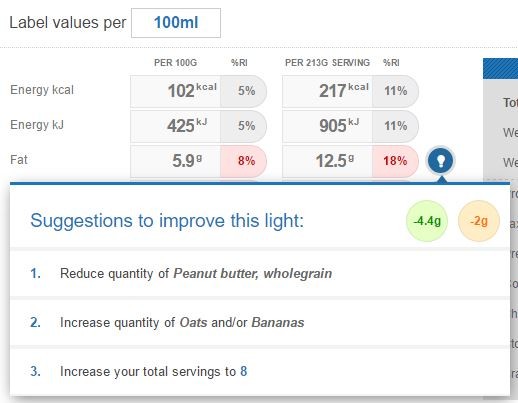Viewport: 518px width, 403px height.
Task: Click the 102 kcal per 100g value
Action: click(x=175, y=91)
